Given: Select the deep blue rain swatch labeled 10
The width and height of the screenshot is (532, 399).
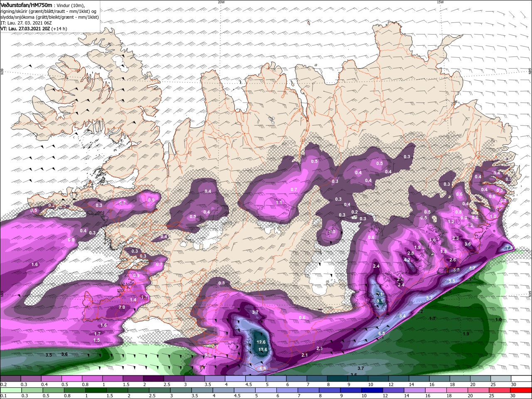Looking at the screenshot, I should (372, 390).
